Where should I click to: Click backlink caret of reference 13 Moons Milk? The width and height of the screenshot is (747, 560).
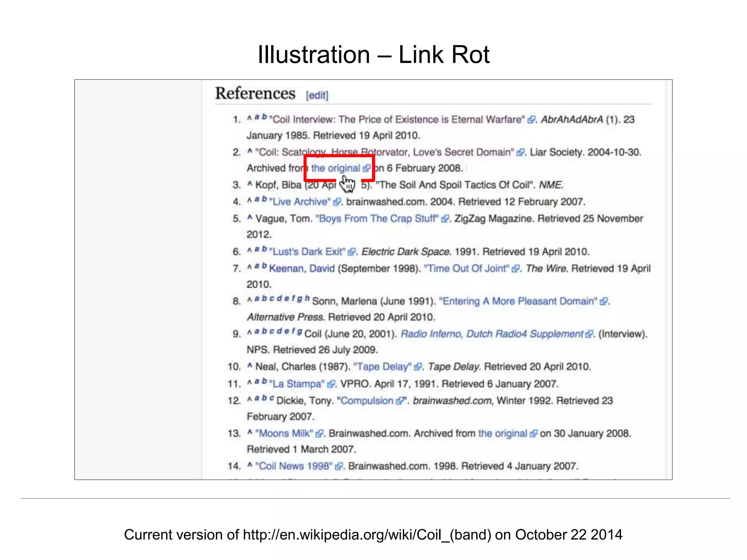[249, 432]
